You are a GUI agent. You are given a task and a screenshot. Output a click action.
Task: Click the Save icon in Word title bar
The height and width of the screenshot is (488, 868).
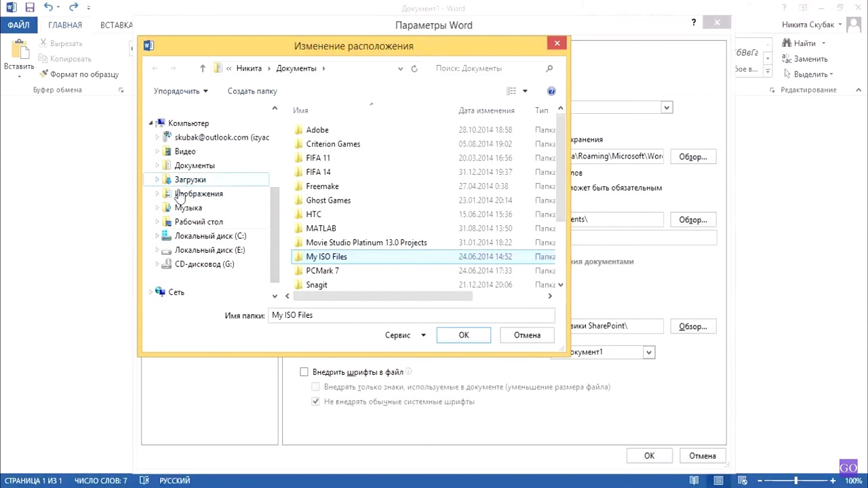30,7
